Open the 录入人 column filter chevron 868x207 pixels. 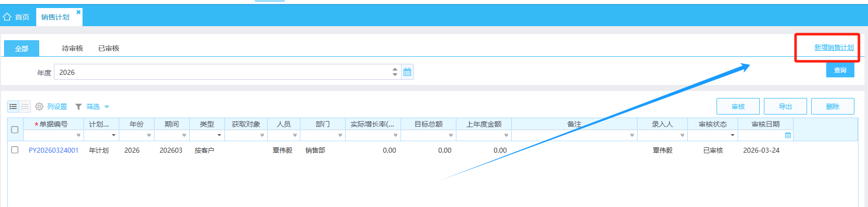click(682, 135)
